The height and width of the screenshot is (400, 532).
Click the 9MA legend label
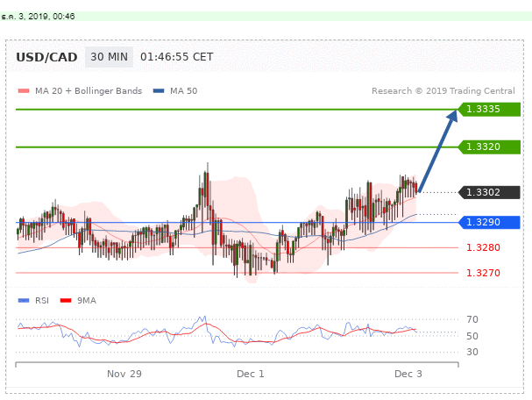pos(87,301)
